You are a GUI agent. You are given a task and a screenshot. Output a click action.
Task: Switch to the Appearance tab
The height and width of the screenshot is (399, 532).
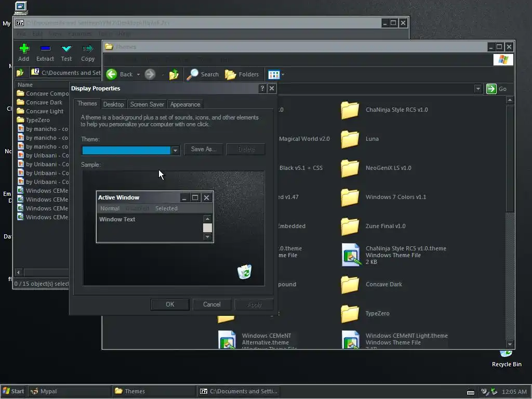point(185,104)
